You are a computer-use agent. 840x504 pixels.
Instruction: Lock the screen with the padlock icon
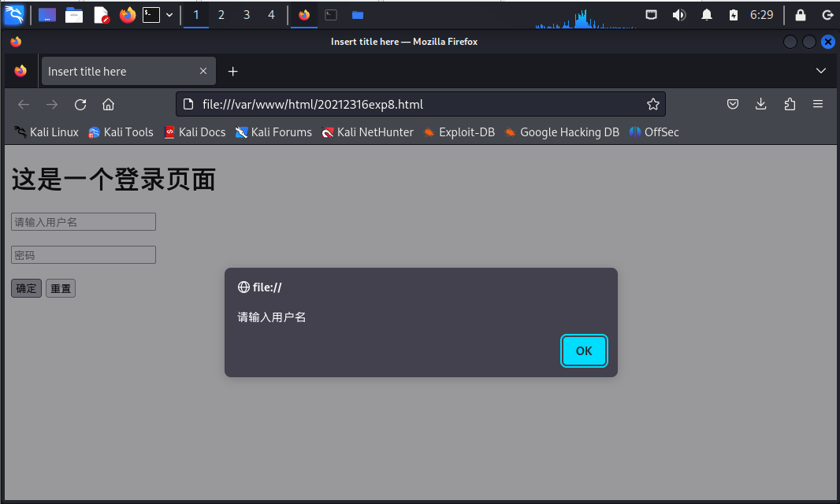pyautogui.click(x=801, y=15)
